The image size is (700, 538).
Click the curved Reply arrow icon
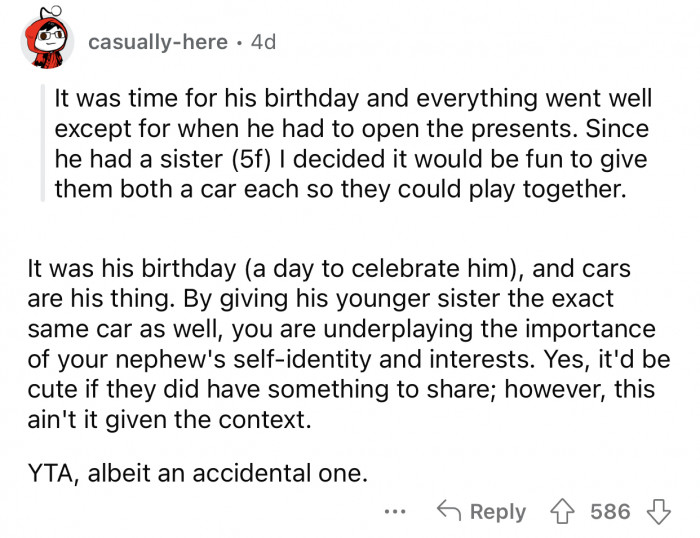(450, 511)
